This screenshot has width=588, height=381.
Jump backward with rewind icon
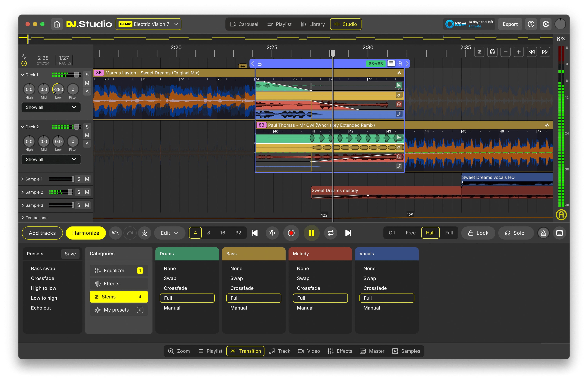pos(532,52)
